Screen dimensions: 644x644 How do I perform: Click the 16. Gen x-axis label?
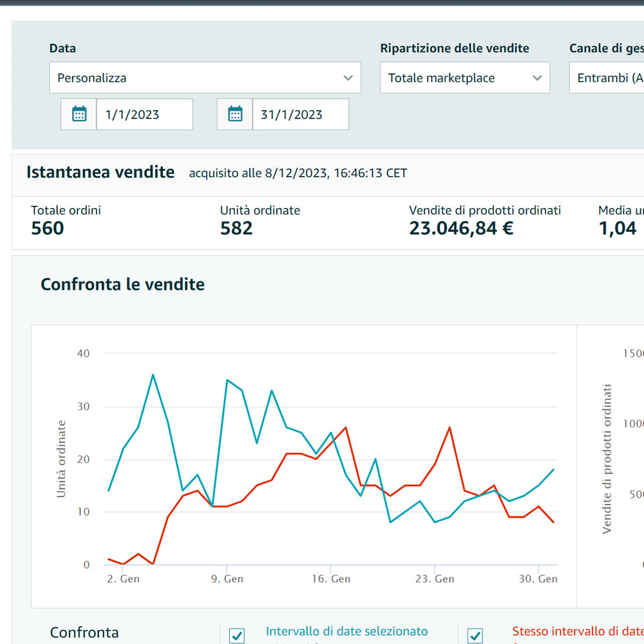click(x=330, y=579)
